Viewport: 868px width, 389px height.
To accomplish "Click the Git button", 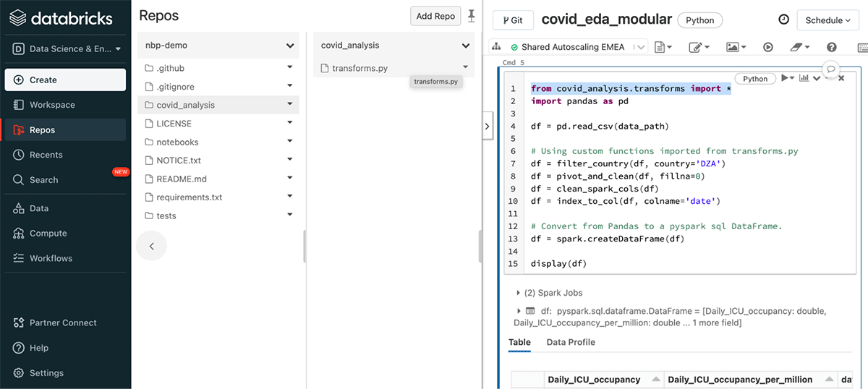I will (x=512, y=20).
